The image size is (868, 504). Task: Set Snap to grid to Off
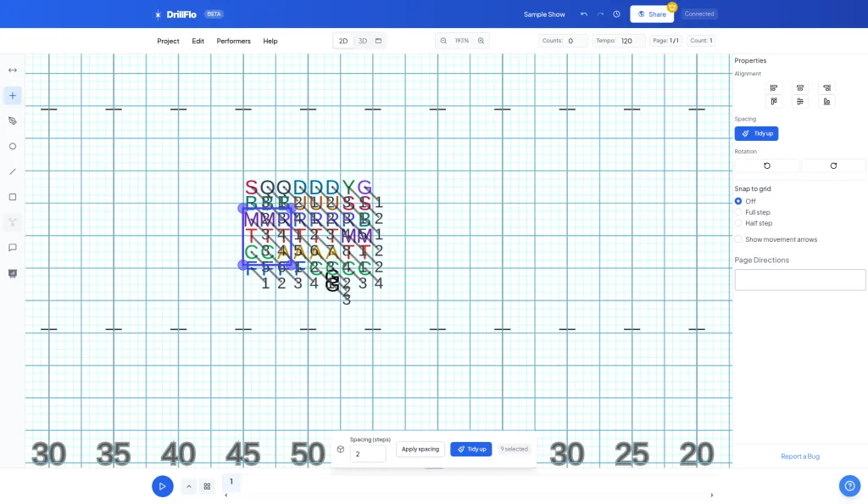(738, 201)
